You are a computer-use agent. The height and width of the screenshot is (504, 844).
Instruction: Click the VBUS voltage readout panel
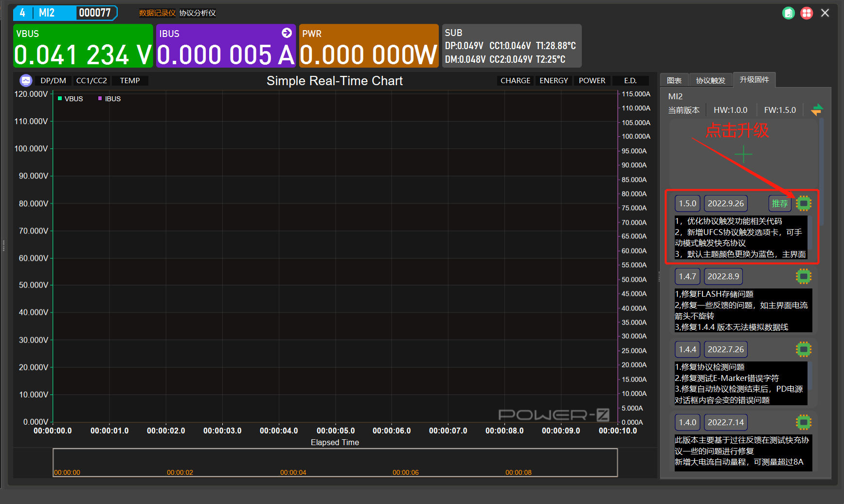83,46
